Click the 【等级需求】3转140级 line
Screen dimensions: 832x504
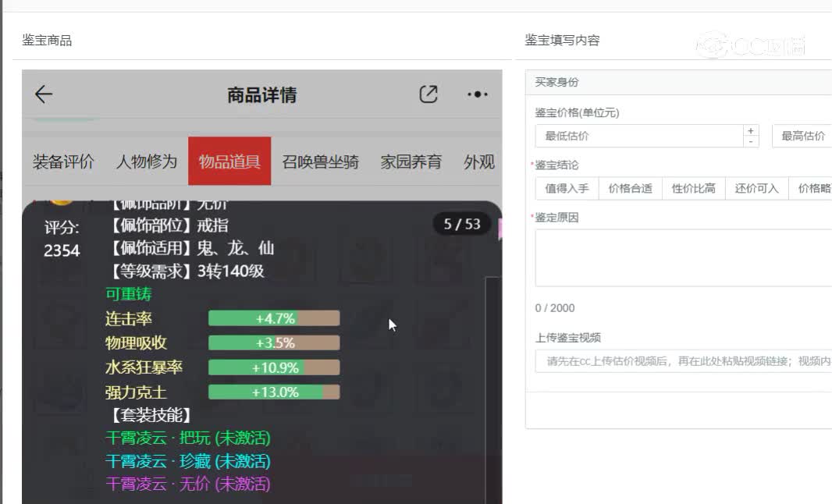[x=187, y=271]
